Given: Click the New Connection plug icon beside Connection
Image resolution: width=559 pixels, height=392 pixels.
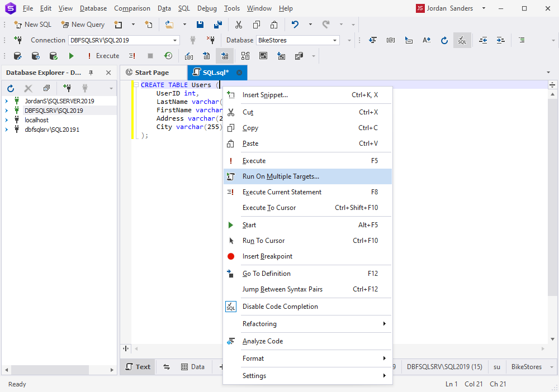Looking at the screenshot, I should click(x=18, y=40).
